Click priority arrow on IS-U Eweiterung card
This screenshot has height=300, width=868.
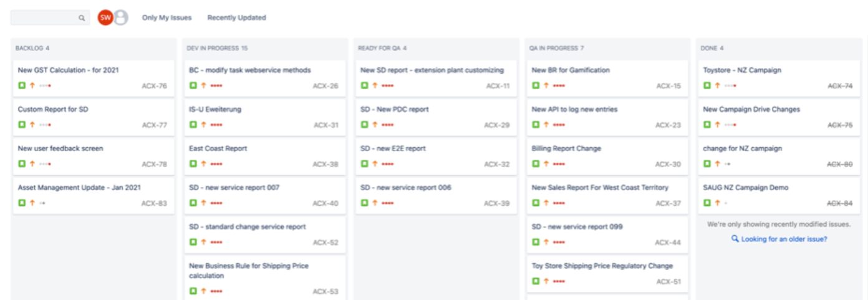click(x=204, y=125)
